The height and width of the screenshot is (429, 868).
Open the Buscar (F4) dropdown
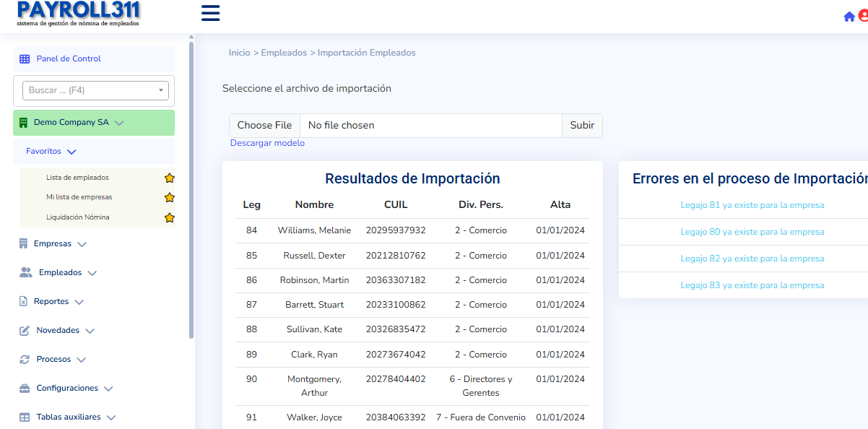pyautogui.click(x=96, y=90)
